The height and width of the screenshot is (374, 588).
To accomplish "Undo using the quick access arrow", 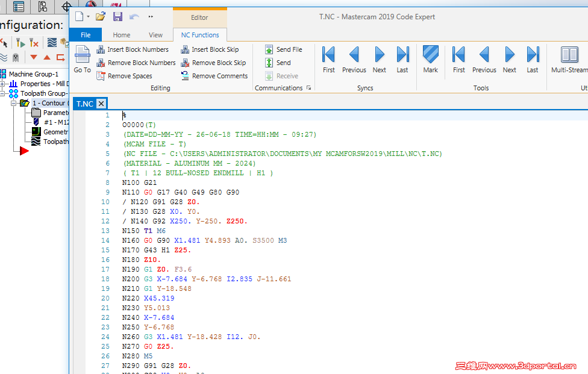I will pyautogui.click(x=134, y=16).
